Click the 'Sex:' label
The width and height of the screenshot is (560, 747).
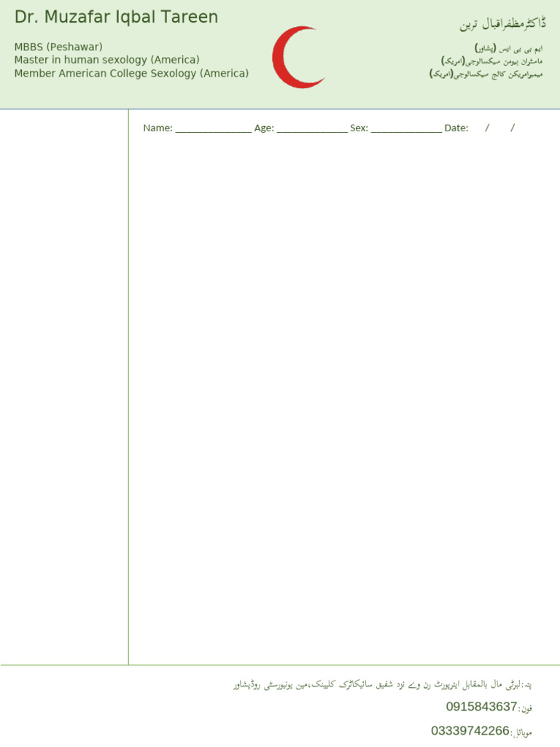point(359,128)
